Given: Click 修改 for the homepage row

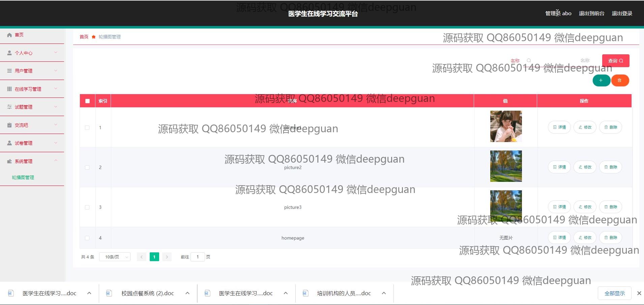Looking at the screenshot, I should pyautogui.click(x=585, y=238).
